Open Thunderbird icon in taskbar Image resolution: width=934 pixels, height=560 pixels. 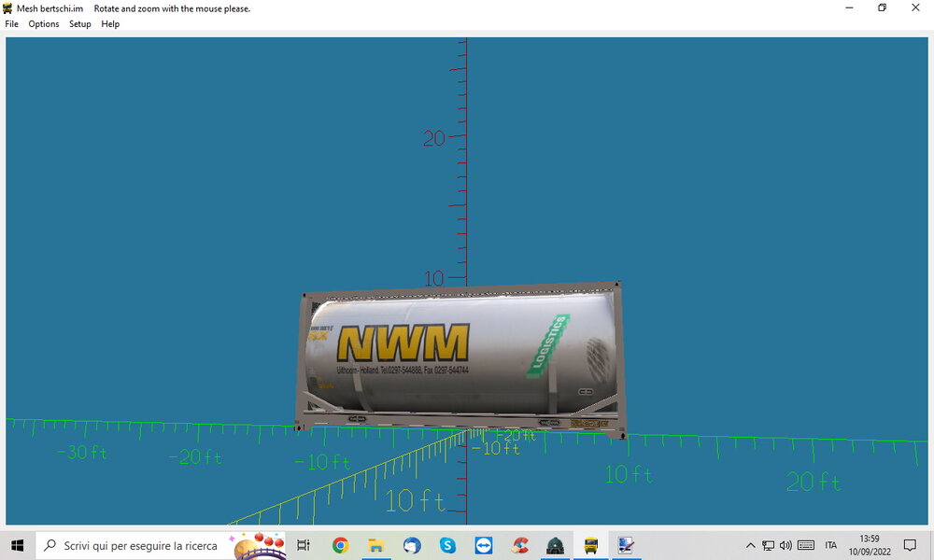pos(412,545)
